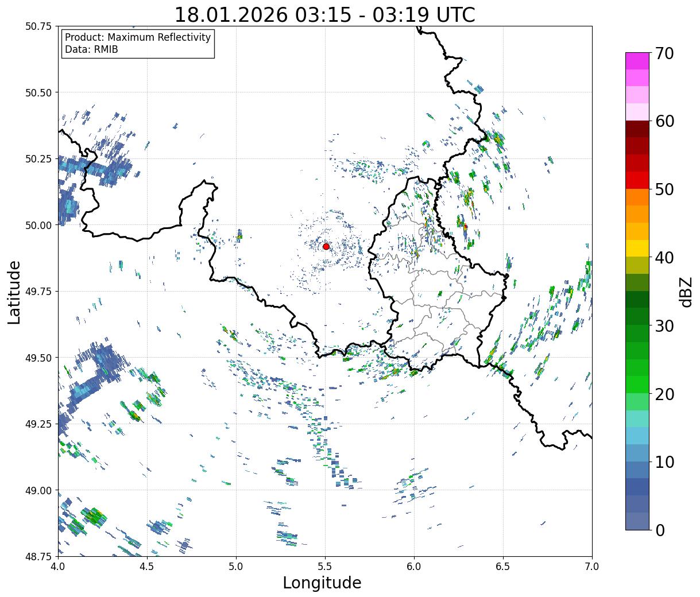Click the 'dBZ' colorbar label
The width and height of the screenshot is (700, 597).
point(686,292)
